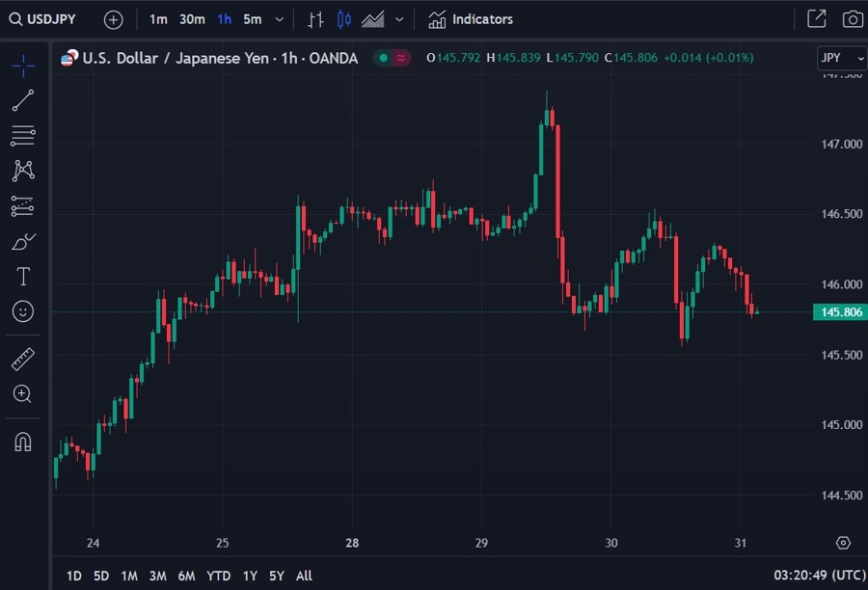Screen dimensions: 868x590
Task: Set date range to YTD
Action: coord(219,577)
